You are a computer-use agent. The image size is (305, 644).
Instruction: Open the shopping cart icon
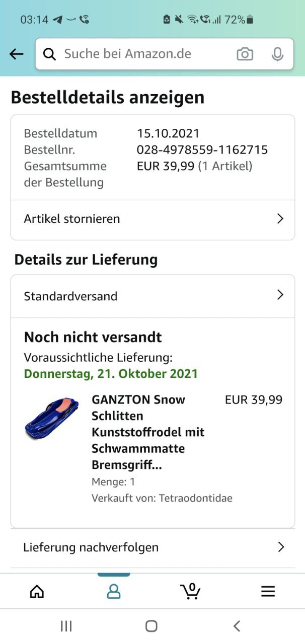pos(190,591)
